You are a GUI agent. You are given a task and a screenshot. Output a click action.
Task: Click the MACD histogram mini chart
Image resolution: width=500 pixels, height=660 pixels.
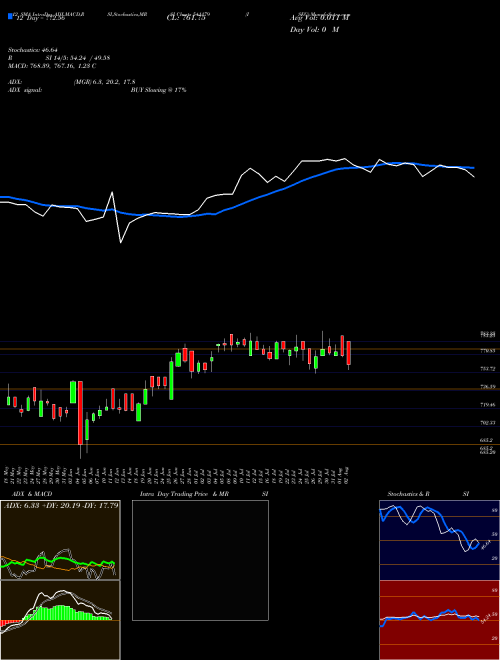pyautogui.click(x=60, y=620)
